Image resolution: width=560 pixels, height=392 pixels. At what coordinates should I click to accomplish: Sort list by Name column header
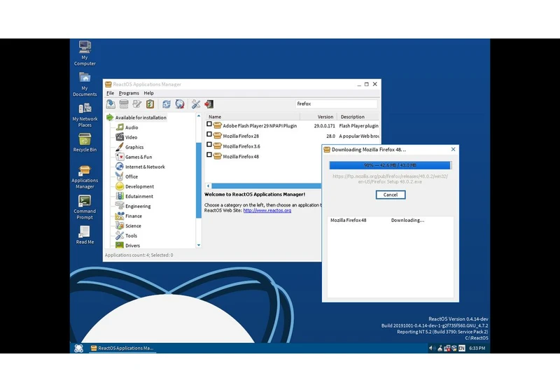253,117
